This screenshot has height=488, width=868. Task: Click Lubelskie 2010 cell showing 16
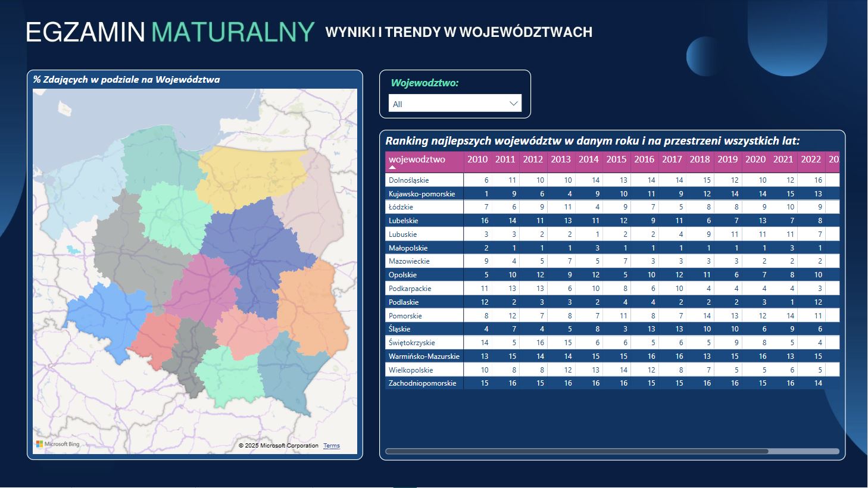tap(477, 221)
